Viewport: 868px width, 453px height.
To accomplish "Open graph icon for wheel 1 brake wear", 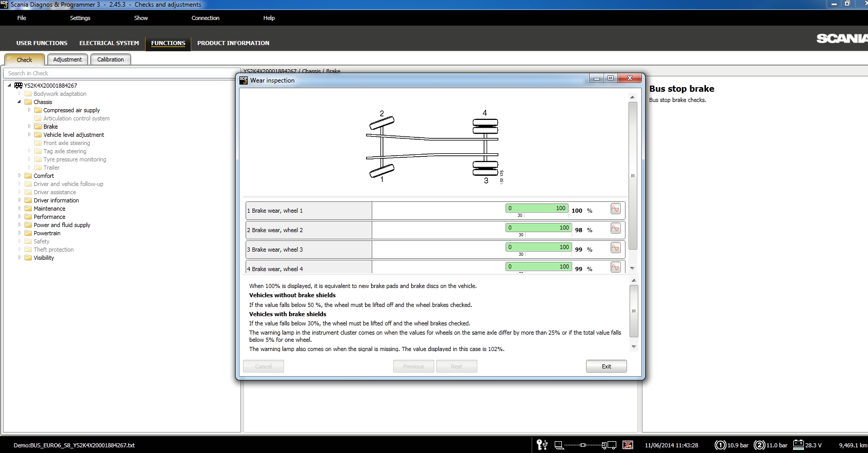I will pos(615,209).
